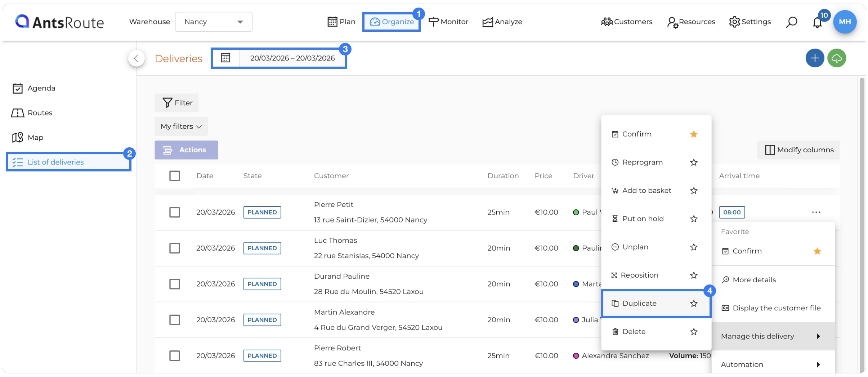The width and height of the screenshot is (868, 377).
Task: Toggle the select-all deliveries checkbox
Action: coord(175,176)
